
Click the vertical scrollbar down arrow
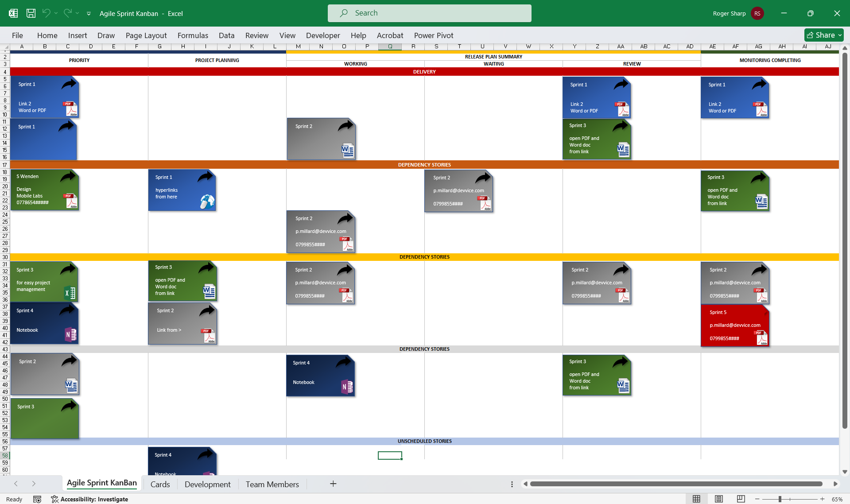coord(845,472)
